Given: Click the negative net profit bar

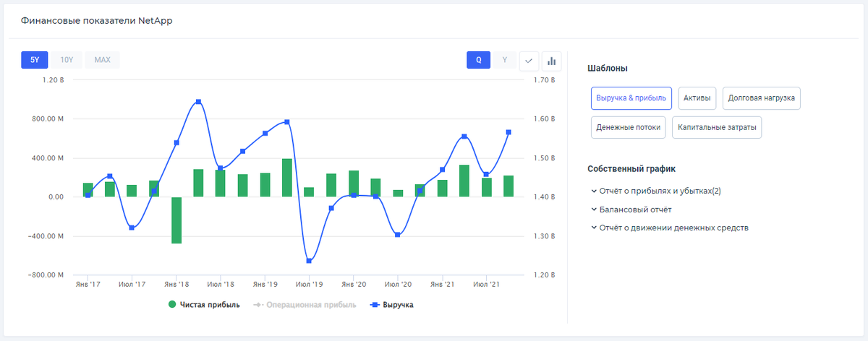Looking at the screenshot, I should pos(176,220).
